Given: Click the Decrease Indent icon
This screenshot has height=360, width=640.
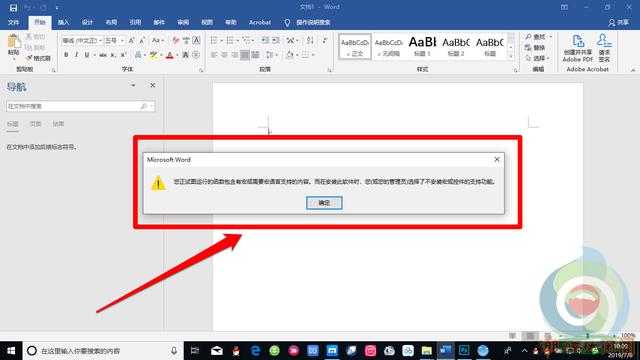Looking at the screenshot, I should [265, 40].
